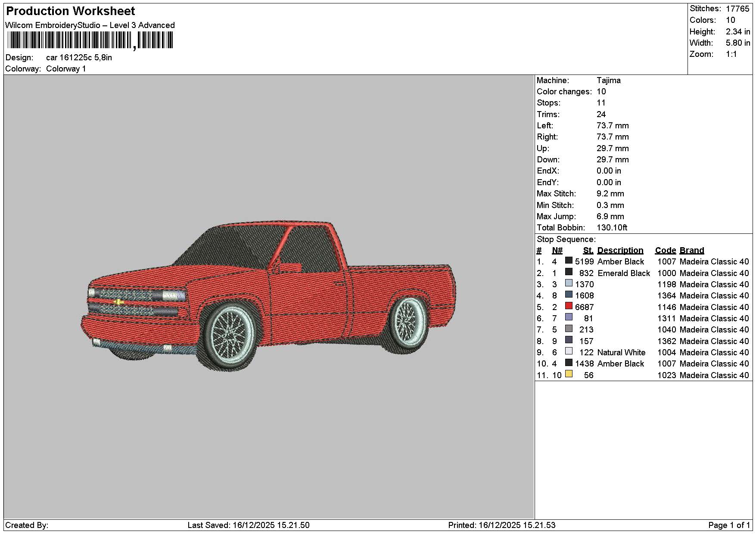The width and height of the screenshot is (756, 534).
Task: Click stitch count 56 in row 11
Action: coord(589,376)
